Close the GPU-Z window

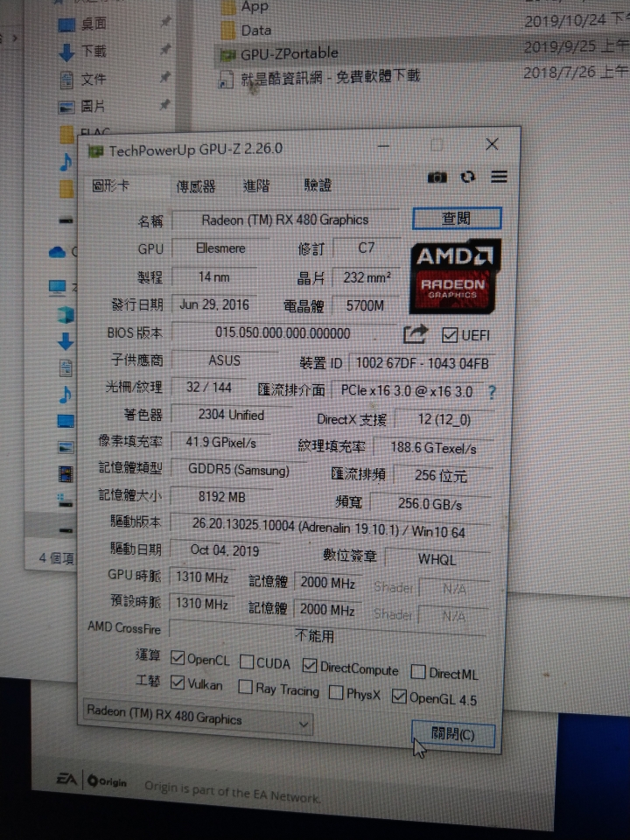[x=492, y=144]
